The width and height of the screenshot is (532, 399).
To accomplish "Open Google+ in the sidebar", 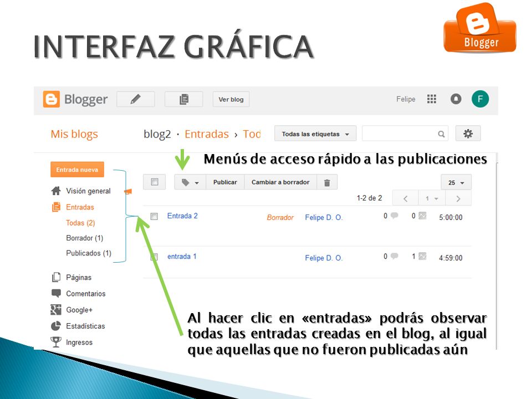I will point(79,310).
